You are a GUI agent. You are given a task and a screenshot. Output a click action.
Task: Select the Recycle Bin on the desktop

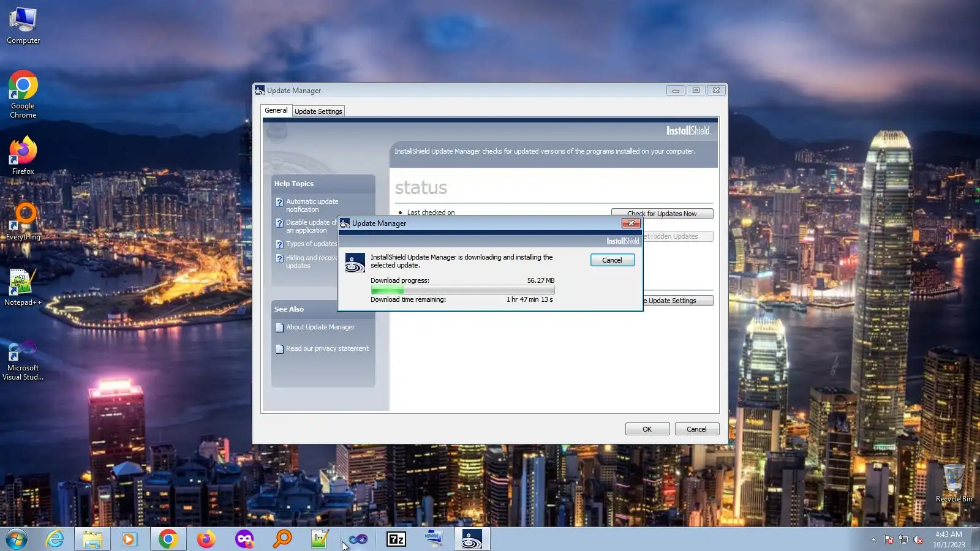[x=954, y=484]
